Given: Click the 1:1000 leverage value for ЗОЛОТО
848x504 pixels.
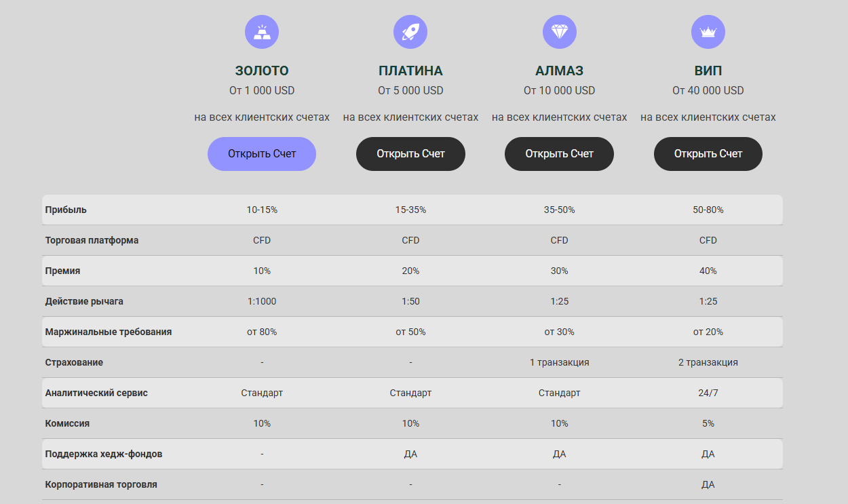Looking at the screenshot, I should [x=262, y=301].
